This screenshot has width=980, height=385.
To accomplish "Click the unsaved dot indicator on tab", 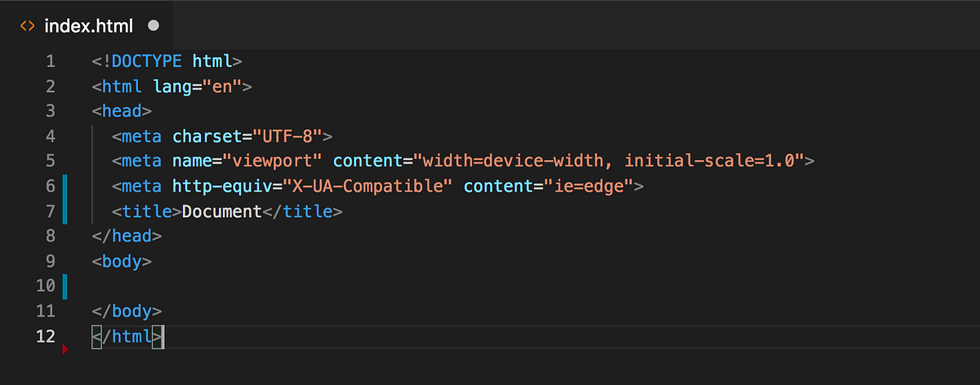I will (153, 25).
